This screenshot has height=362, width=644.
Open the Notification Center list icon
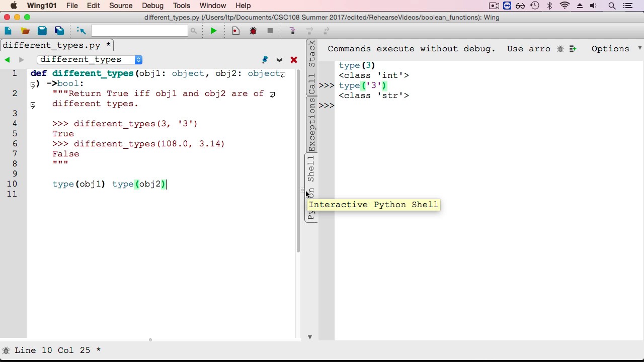pyautogui.click(x=627, y=6)
